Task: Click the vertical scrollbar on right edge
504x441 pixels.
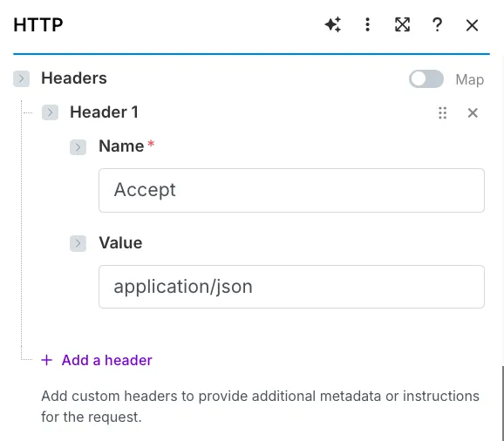Action: (x=502, y=404)
